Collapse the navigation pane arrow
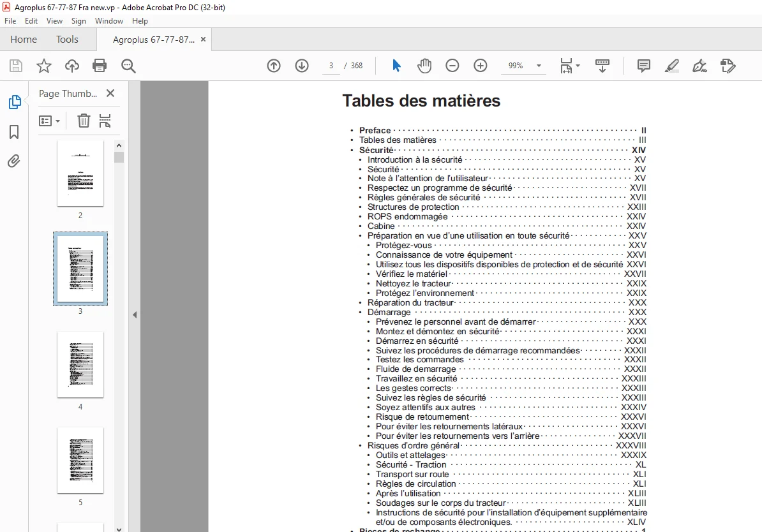Viewport: 762px width, 532px height. (x=135, y=315)
